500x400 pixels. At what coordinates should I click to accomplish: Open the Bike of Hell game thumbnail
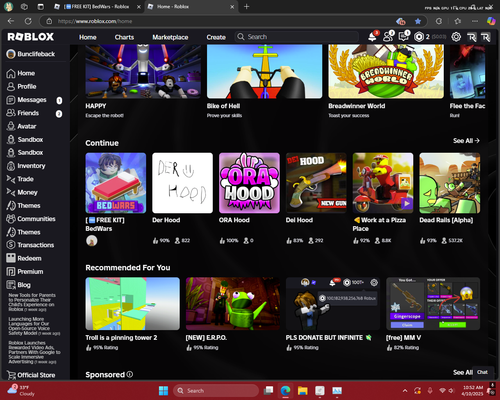tap(265, 71)
